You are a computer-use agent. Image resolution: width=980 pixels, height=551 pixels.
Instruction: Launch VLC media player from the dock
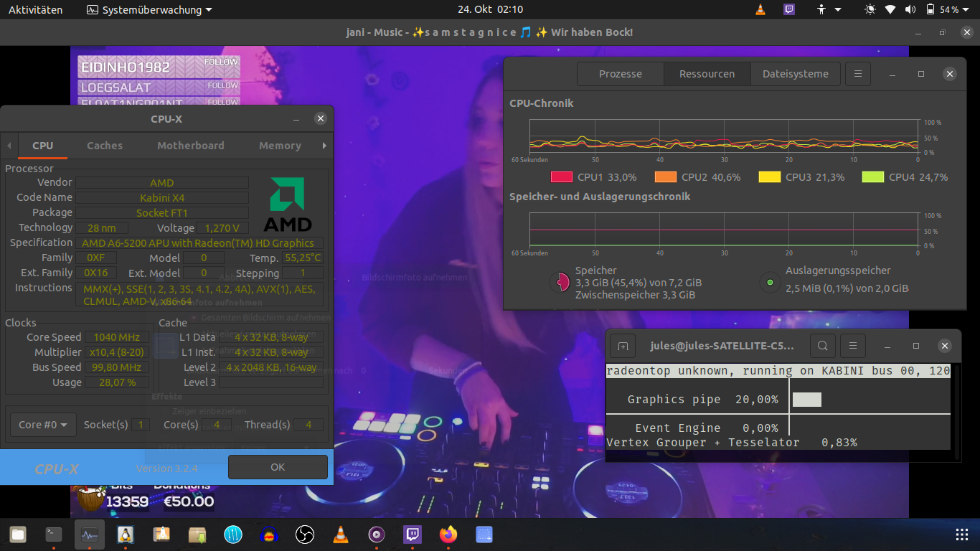coord(340,534)
